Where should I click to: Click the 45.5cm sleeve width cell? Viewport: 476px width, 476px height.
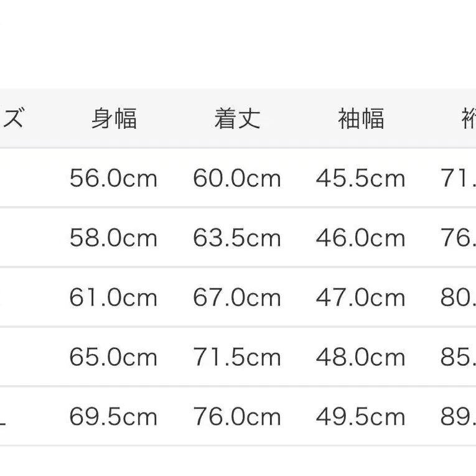[x=361, y=179]
